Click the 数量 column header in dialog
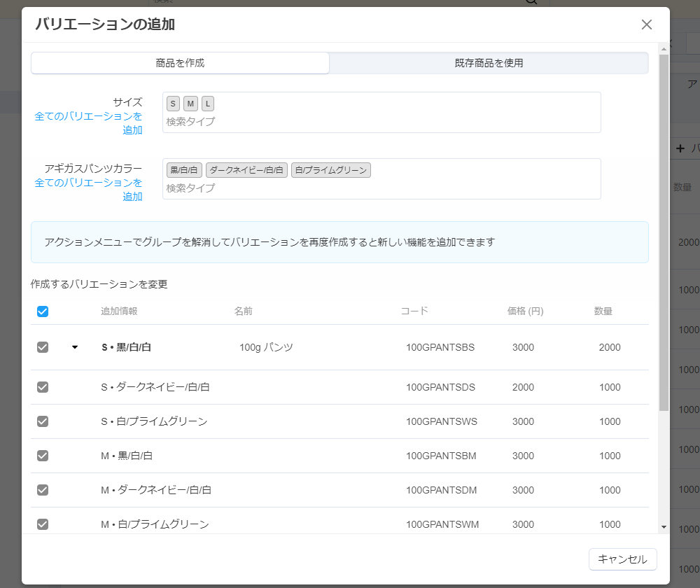This screenshot has height=588, width=700. point(603,311)
